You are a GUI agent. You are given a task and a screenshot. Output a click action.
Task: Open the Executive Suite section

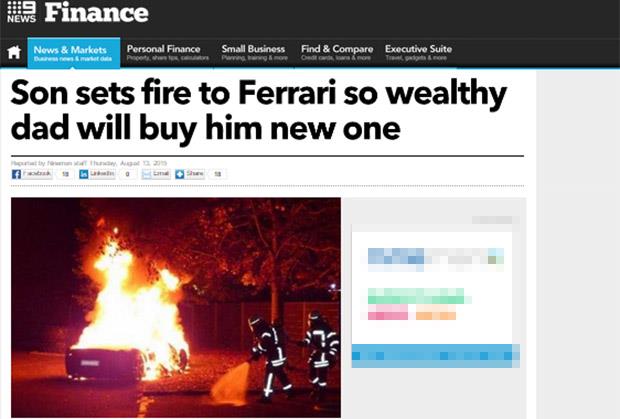click(418, 53)
